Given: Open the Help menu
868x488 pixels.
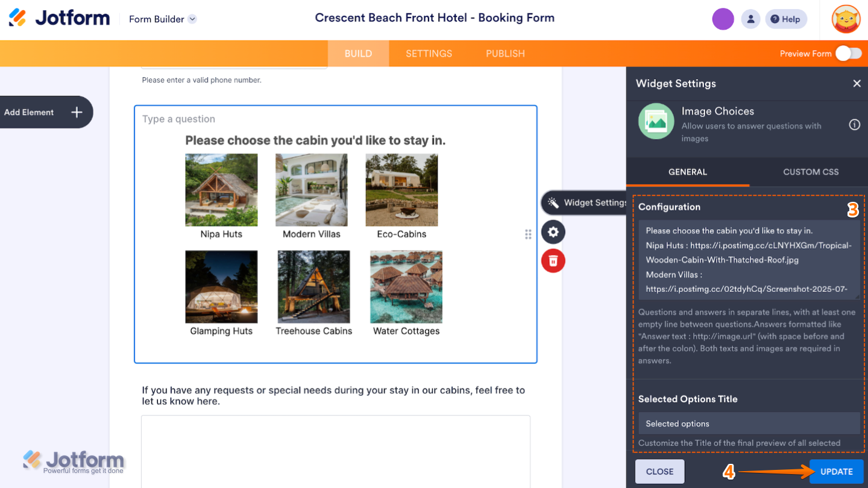Looking at the screenshot, I should click(x=785, y=19).
